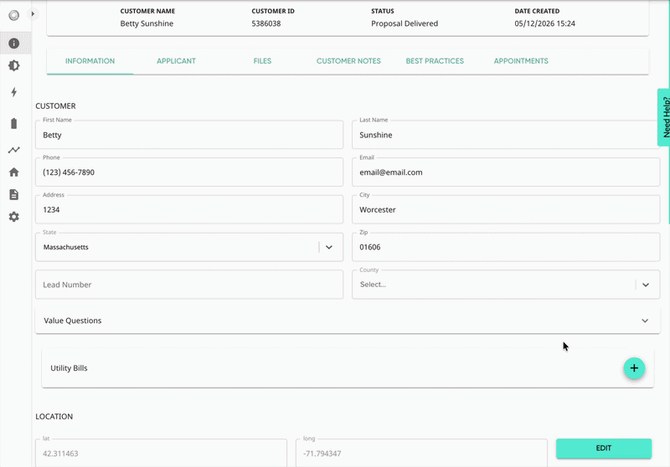This screenshot has height=467, width=670.
Task: Open the Files tab
Action: [262, 61]
